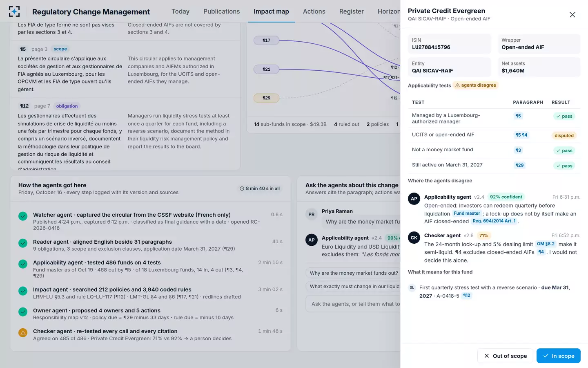
Task: Open the Publications tab
Action: click(x=222, y=11)
